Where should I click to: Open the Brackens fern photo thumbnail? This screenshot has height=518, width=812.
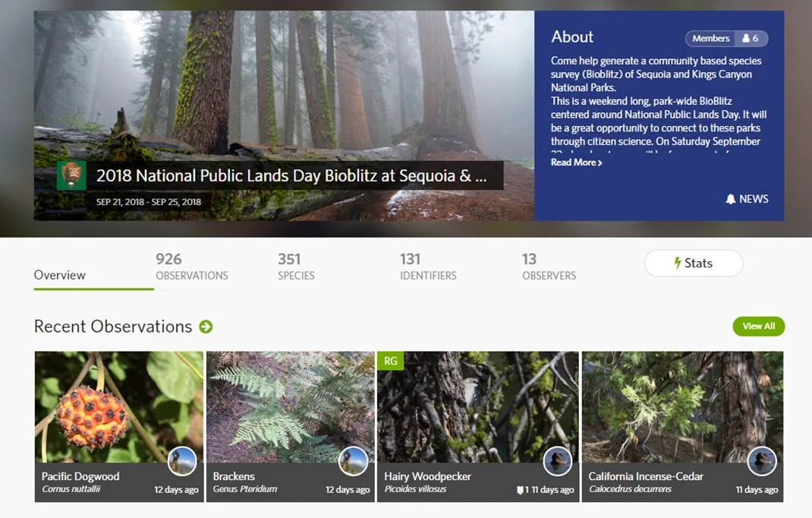tap(290, 407)
